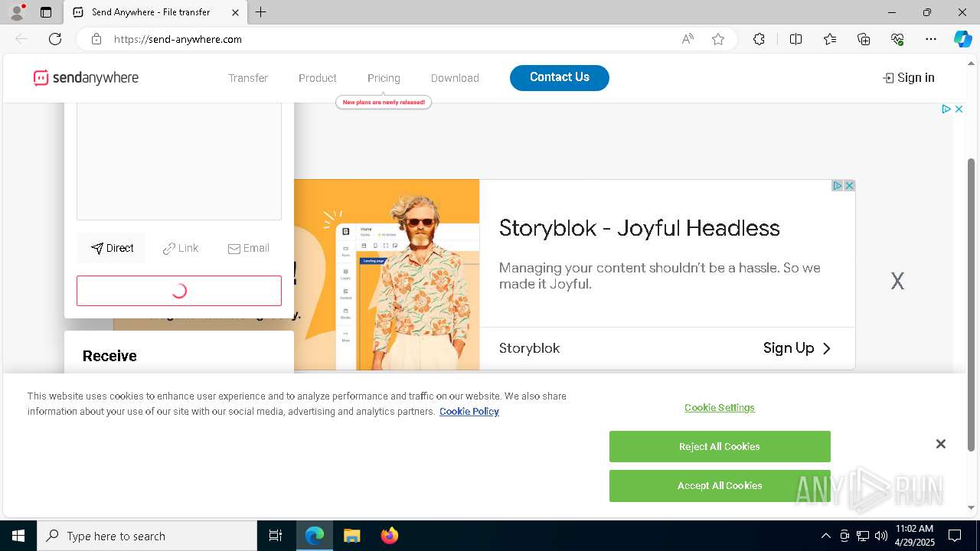Click the loading send button
The height and width of the screenshot is (551, 980).
tap(179, 291)
